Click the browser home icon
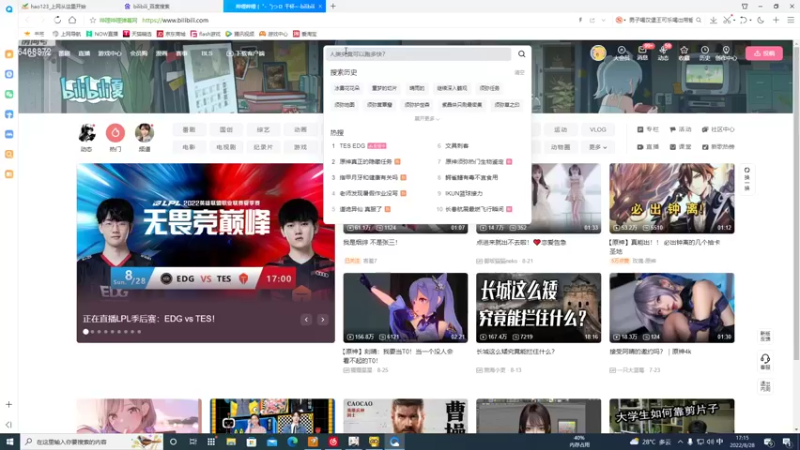 [72, 20]
